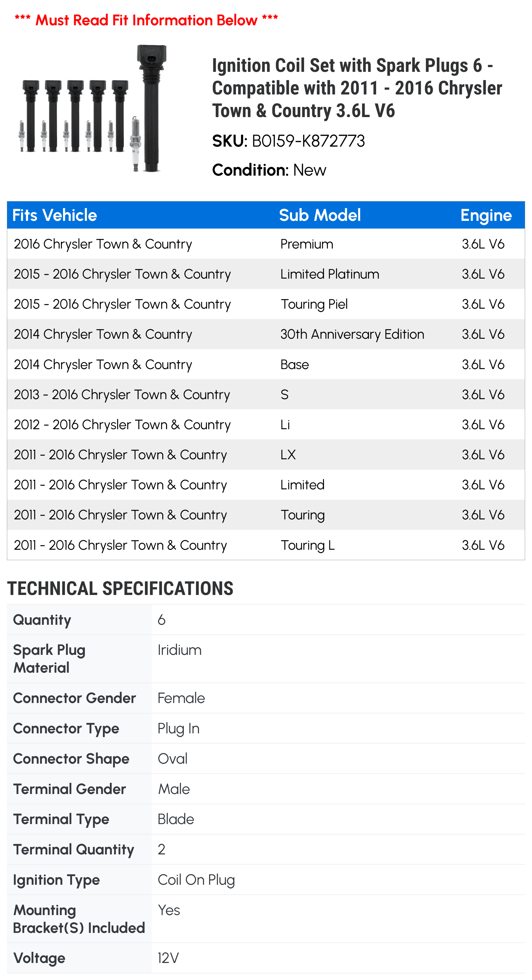Image resolution: width=532 pixels, height=980 pixels.
Task: Click the Ignition Type Coil On Plug value
Action: 196,880
